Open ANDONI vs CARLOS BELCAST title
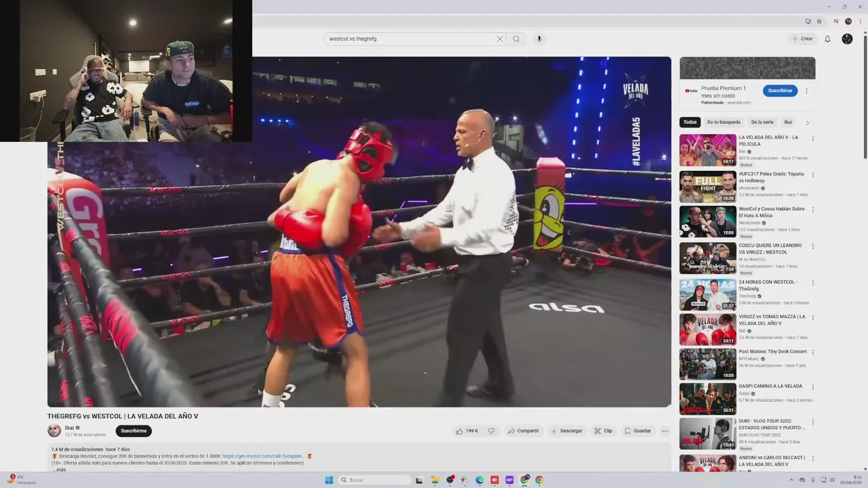The image size is (868, 488). coord(772,461)
